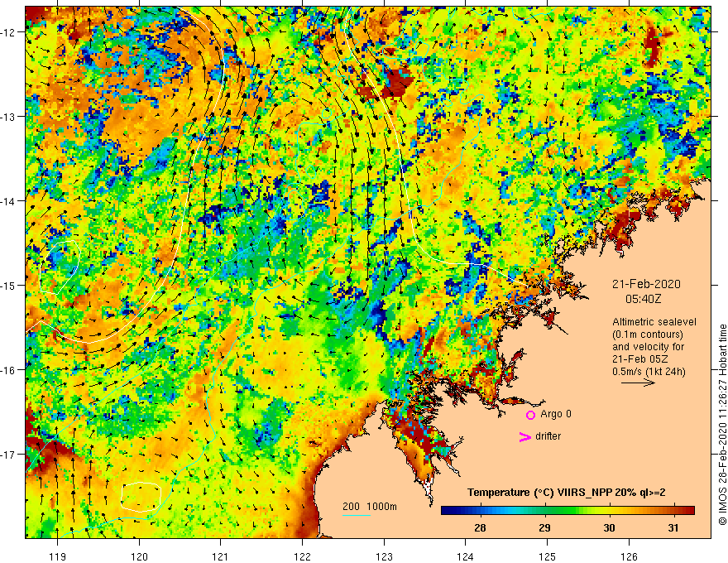
Task: Click the latitude -12 axis label
Action: 9,32
